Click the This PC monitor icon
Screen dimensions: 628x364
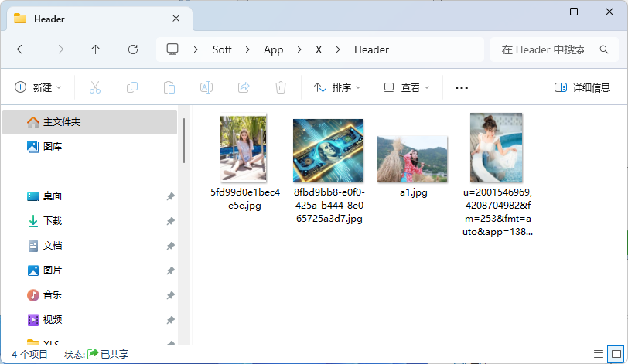coord(172,49)
